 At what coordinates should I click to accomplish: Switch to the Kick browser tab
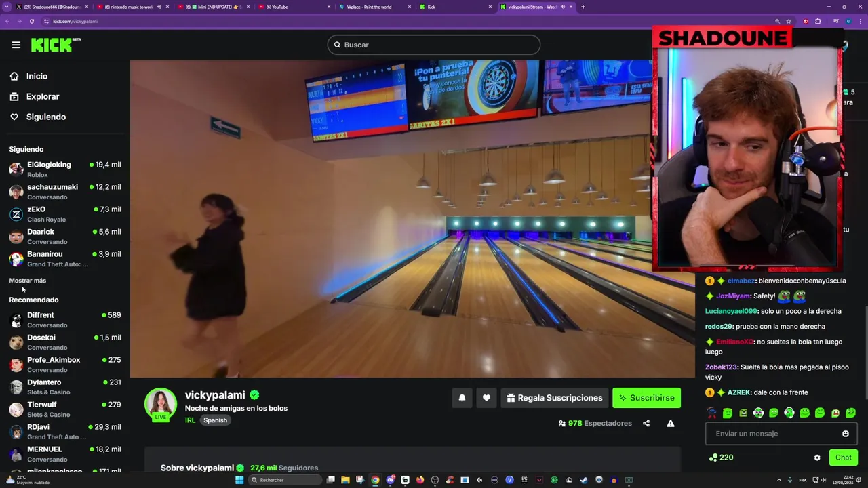[x=456, y=7]
